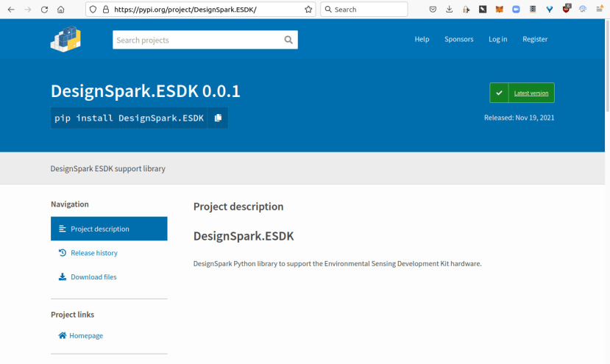View site security padlock information
This screenshot has height=364, width=610.
(105, 10)
